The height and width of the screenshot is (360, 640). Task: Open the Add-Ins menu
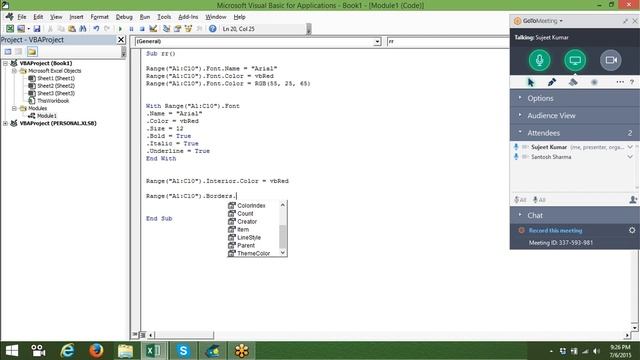[x=188, y=17]
